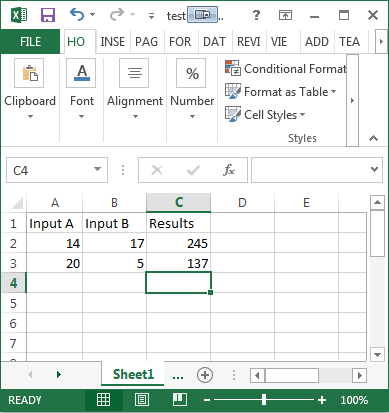This screenshot has width=389, height=413.
Task: Open the TEAM tab
Action: pos(349,42)
